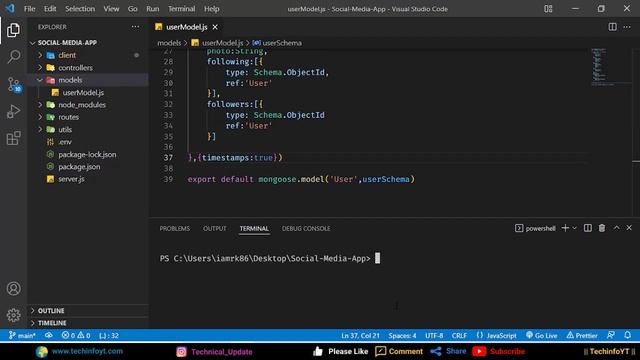Open the Selection menu
The image size is (640, 360).
click(x=80, y=9)
